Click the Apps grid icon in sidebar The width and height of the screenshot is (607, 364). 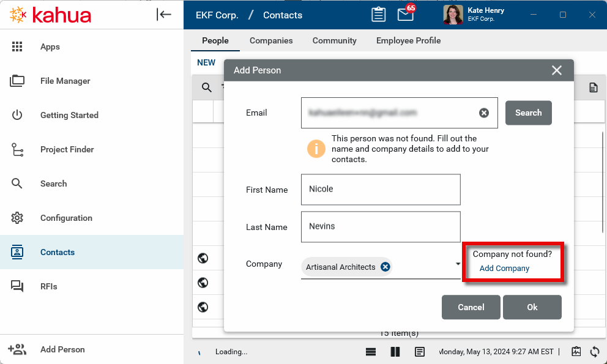pos(17,46)
